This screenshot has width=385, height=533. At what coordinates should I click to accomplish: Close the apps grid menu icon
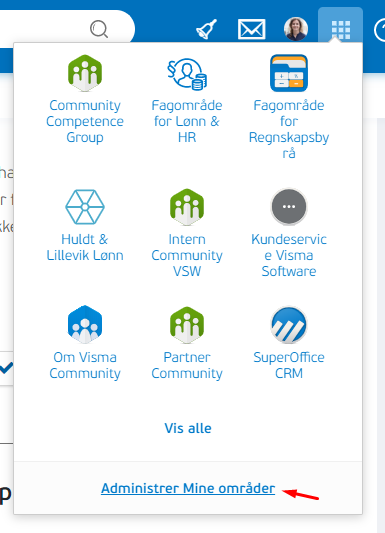point(340,30)
